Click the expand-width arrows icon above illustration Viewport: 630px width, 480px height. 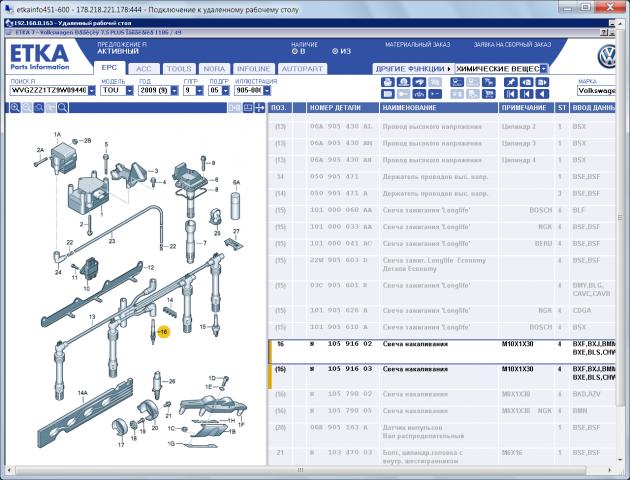(x=260, y=108)
